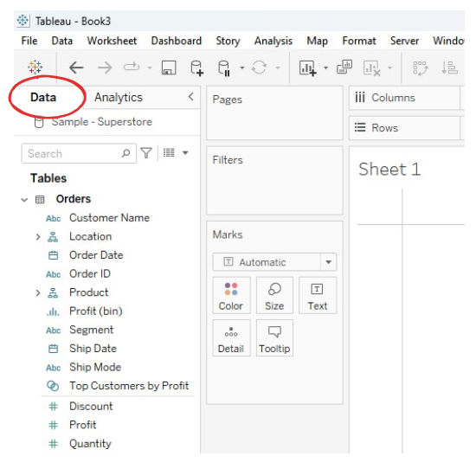Select the Profit measure field
This screenshot has height=475, width=476.
(x=82, y=425)
